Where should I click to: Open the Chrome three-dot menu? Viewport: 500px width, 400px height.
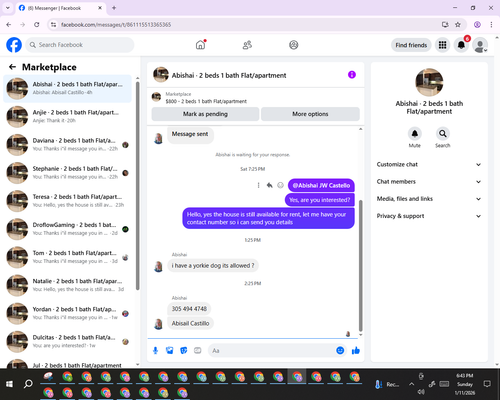[491, 25]
